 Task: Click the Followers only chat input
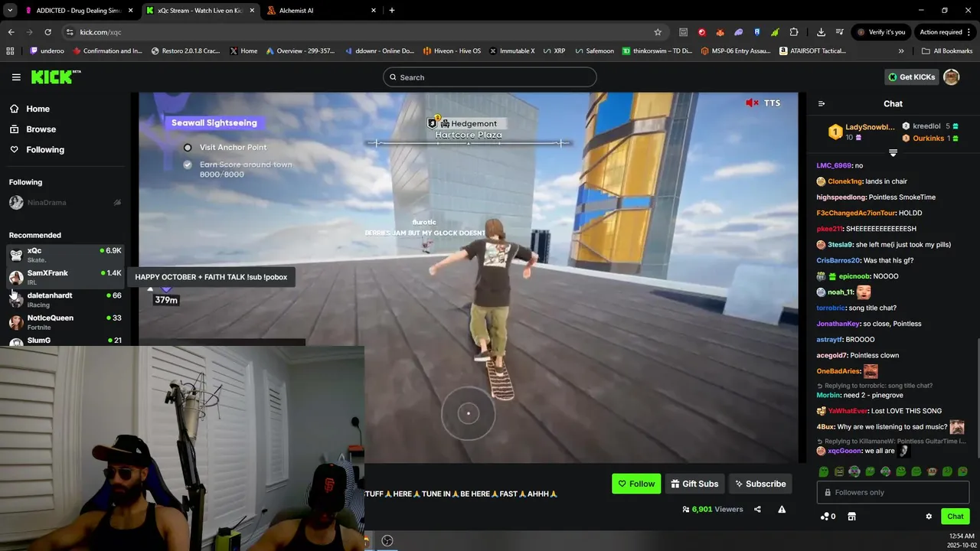click(893, 492)
